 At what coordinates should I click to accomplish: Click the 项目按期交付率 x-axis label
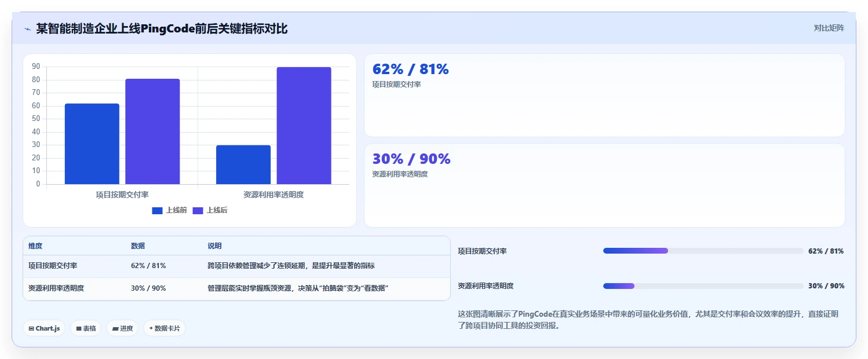click(122, 195)
